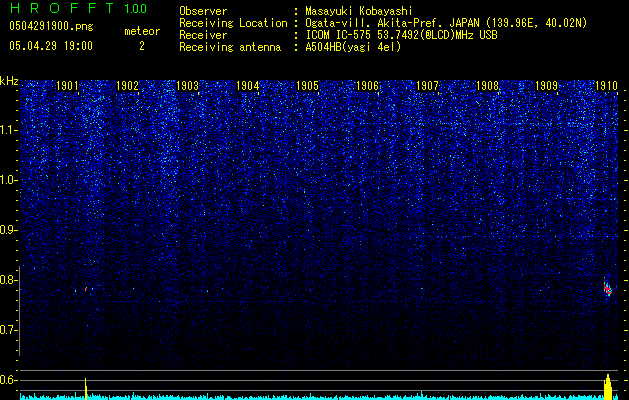Click the tall yellow power spike near 1910
The height and width of the screenshot is (400, 629).
tap(608, 387)
